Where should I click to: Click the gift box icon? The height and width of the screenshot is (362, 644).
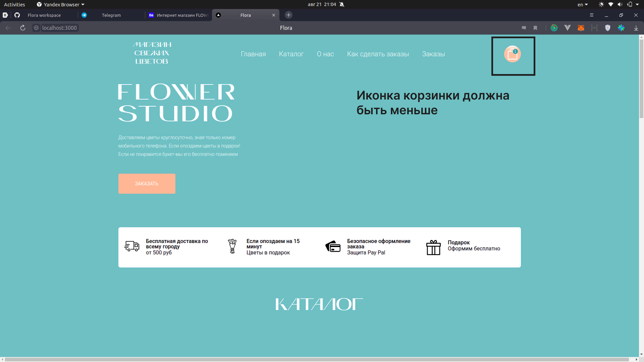pos(433,248)
